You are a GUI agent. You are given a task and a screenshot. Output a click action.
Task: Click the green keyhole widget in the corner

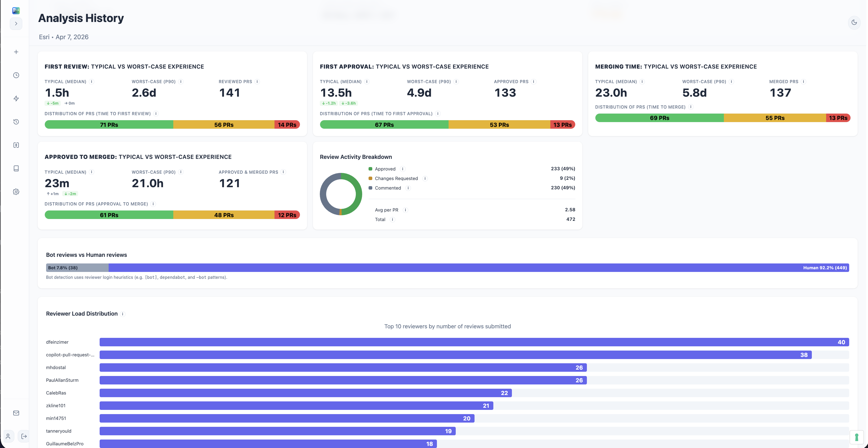point(856,437)
